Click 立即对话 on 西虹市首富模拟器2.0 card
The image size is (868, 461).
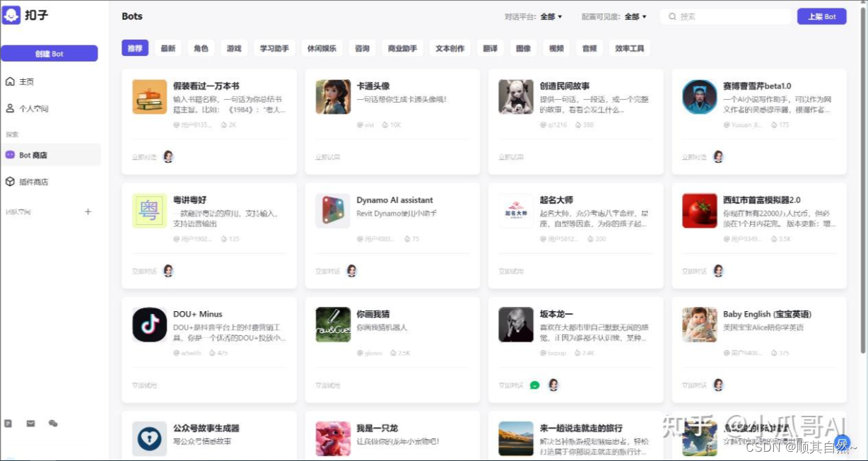[x=694, y=271]
